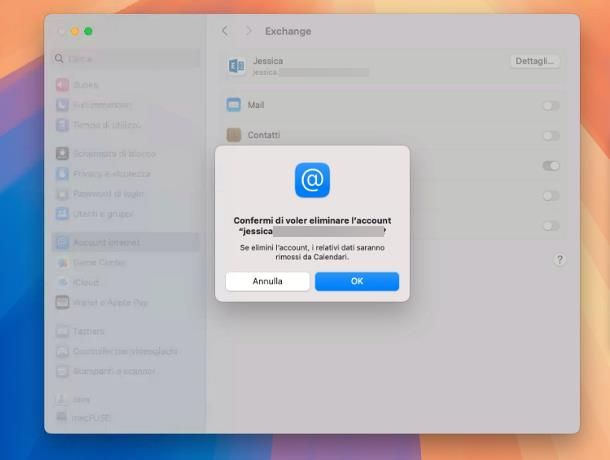The height and width of the screenshot is (460, 610).
Task: Open Utenti e gruppi via people icon
Action: point(62,214)
